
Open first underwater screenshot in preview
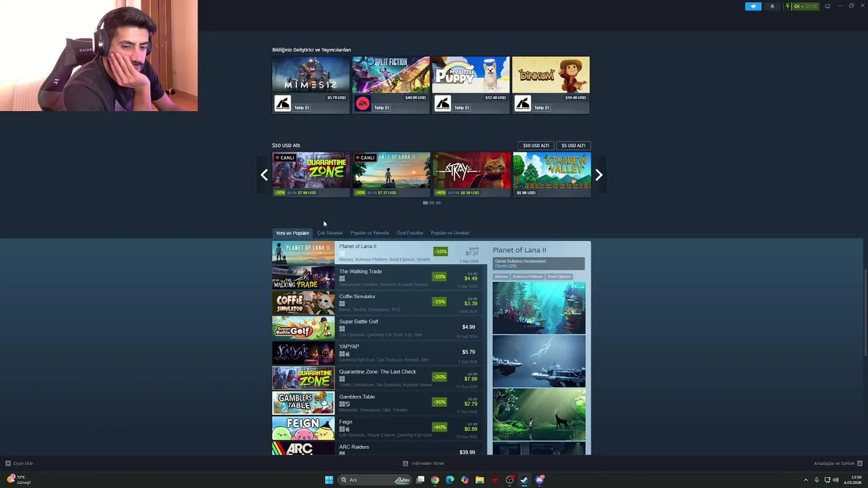pyautogui.click(x=538, y=308)
